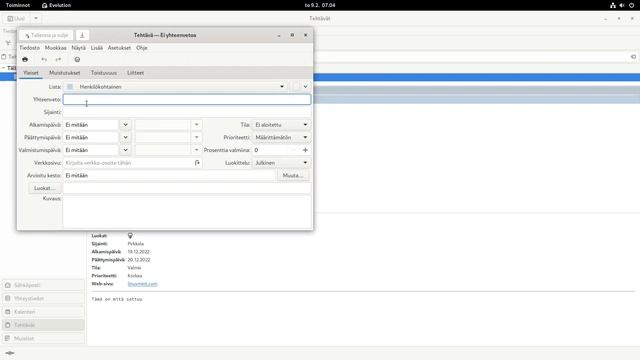Click the volume icon in system tray

tap(622, 5)
